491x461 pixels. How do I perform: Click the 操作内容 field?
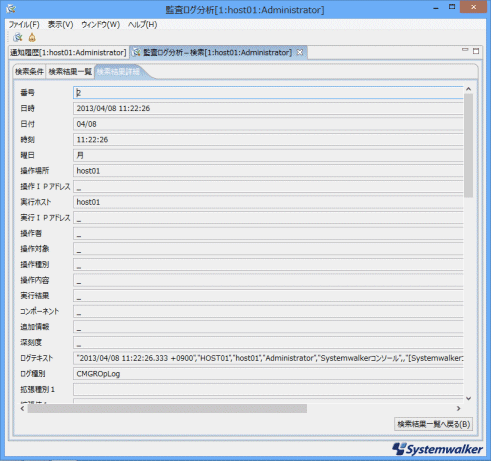click(x=268, y=280)
